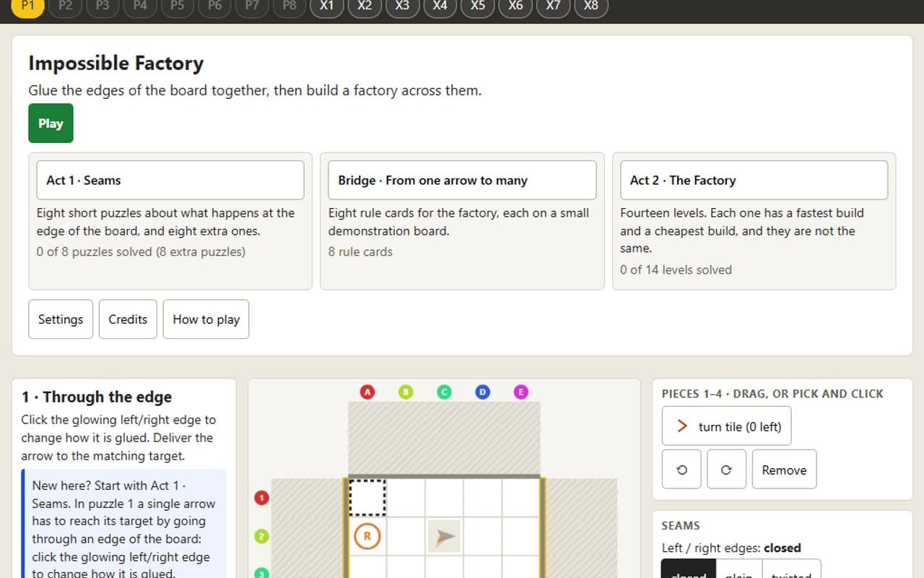
Task: Click the red row marker 1
Action: (261, 498)
